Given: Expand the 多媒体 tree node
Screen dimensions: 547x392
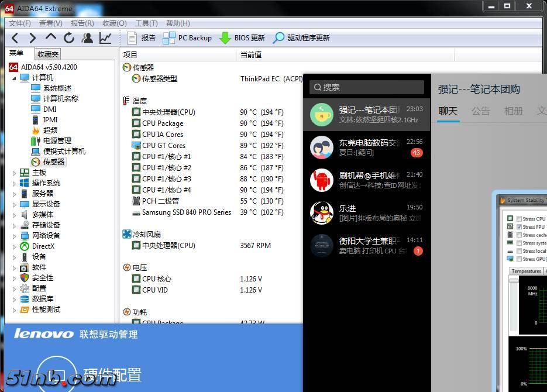Looking at the screenshot, I should [14, 215].
